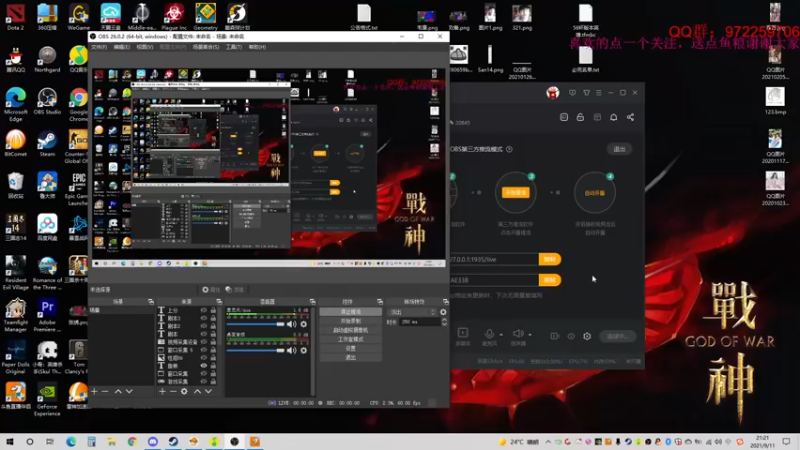Toggle visibility of the 游戏采集 source
Image resolution: width=800 pixels, height=450 pixels.
point(204,382)
